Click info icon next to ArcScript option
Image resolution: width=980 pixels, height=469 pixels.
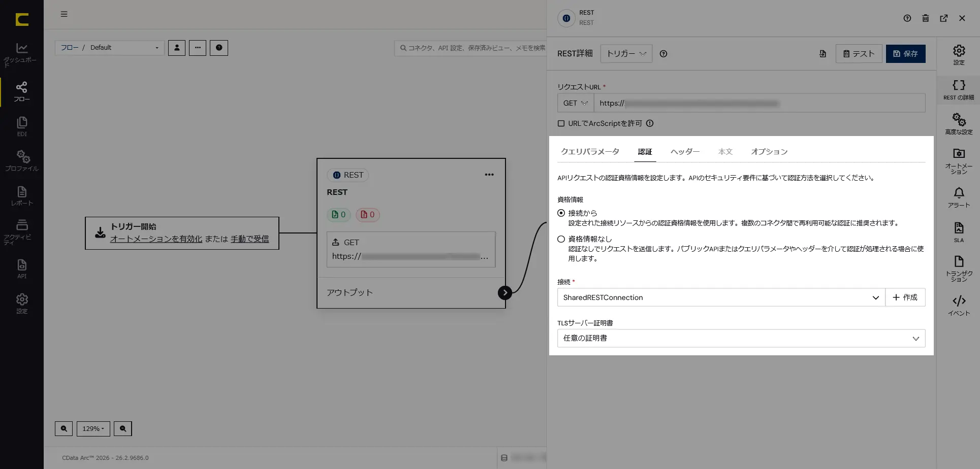point(650,123)
